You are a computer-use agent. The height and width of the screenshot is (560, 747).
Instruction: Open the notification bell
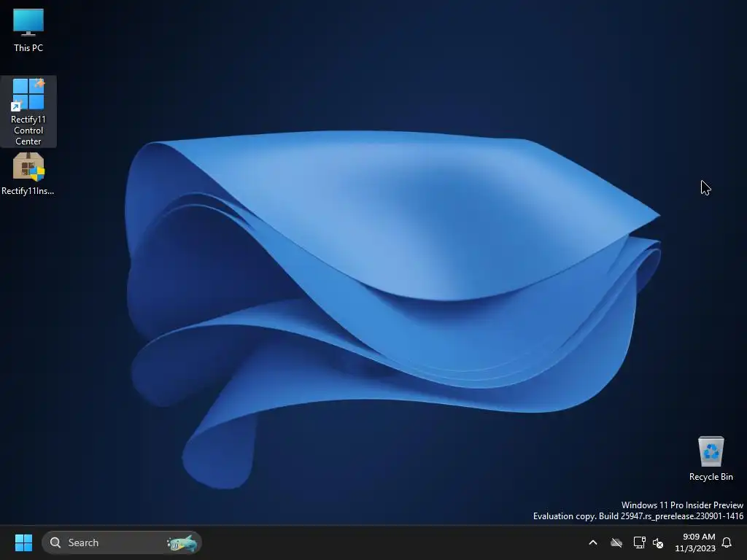pos(727,542)
